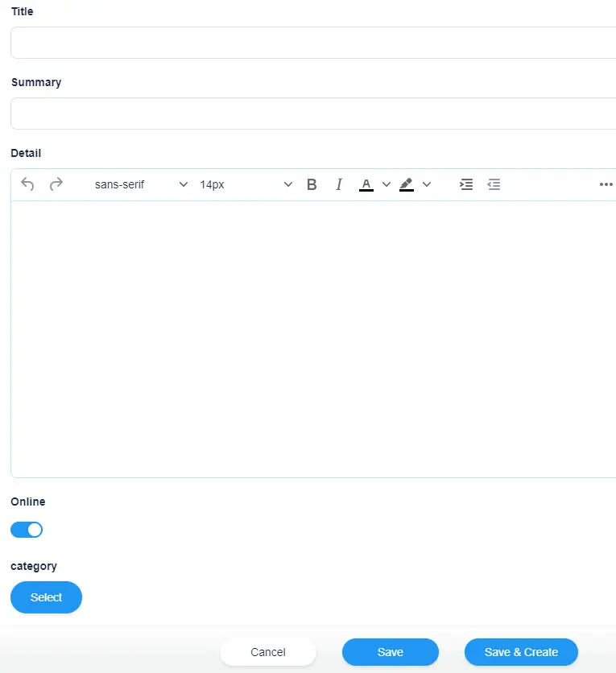616x673 pixels.
Task: Open the sans-serif font family dropdown
Action: (141, 184)
